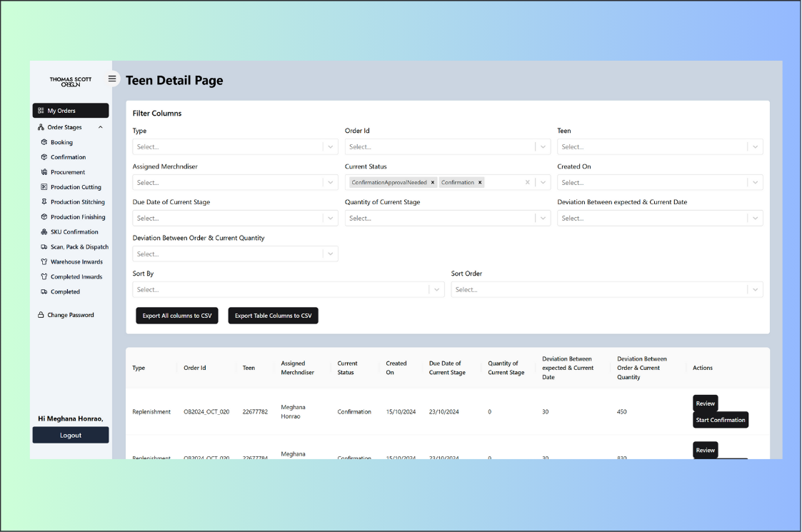Click the Order Id filter field
802x532 pixels.
tap(439, 147)
